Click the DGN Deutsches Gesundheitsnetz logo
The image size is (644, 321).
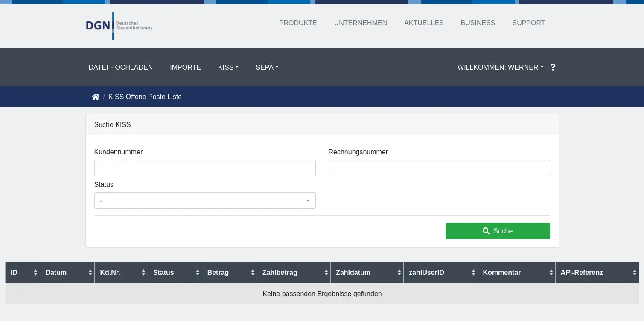[x=119, y=26]
